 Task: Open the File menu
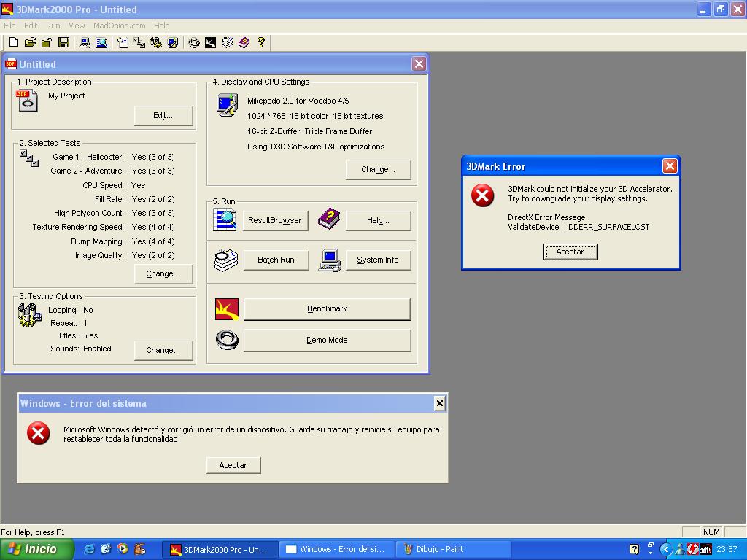[x=9, y=26]
